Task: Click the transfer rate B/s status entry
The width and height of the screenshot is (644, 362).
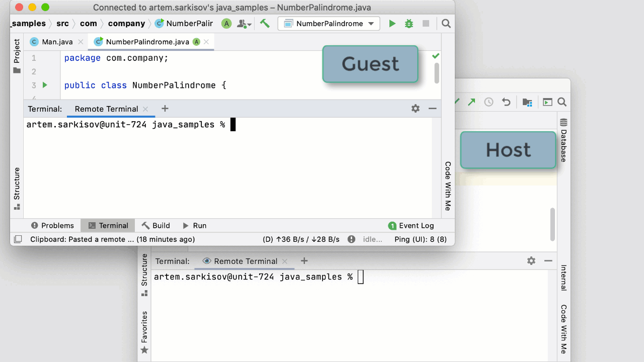Action: (301, 239)
